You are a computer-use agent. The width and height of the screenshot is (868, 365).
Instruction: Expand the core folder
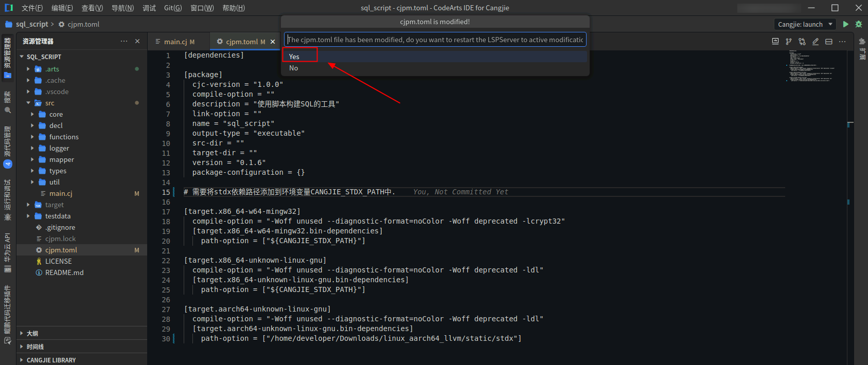[32, 114]
